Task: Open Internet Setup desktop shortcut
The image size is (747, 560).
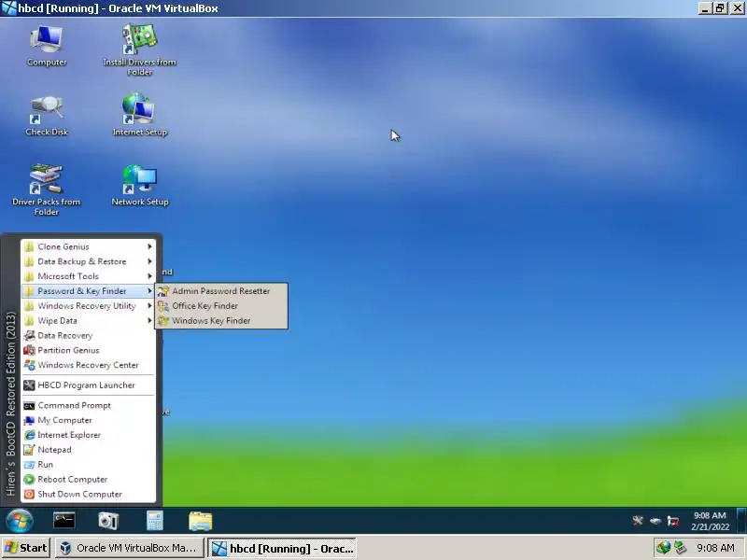Action: [139, 115]
